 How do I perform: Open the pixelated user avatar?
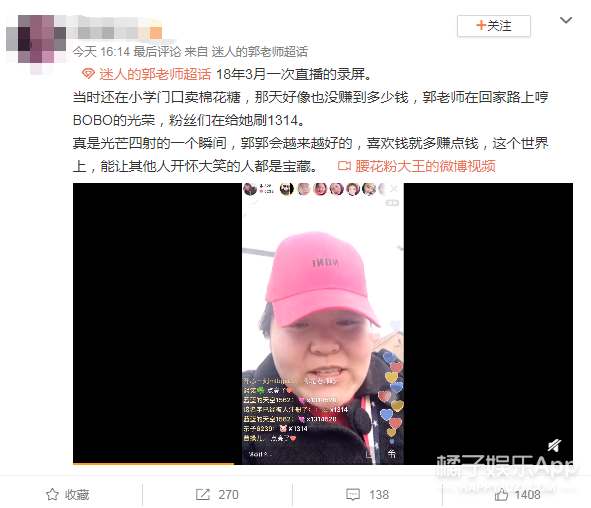coord(36,43)
